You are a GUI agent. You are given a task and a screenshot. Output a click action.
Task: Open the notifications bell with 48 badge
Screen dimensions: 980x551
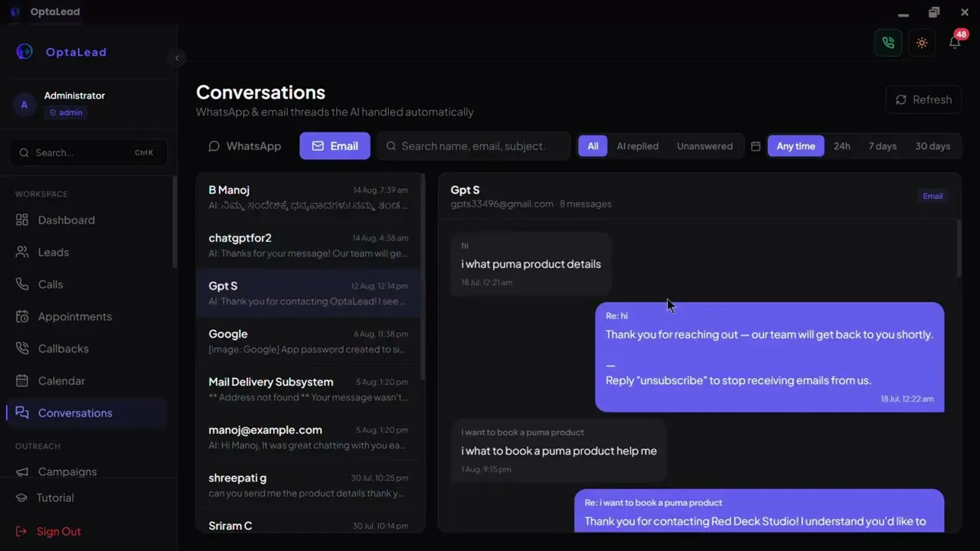point(955,42)
